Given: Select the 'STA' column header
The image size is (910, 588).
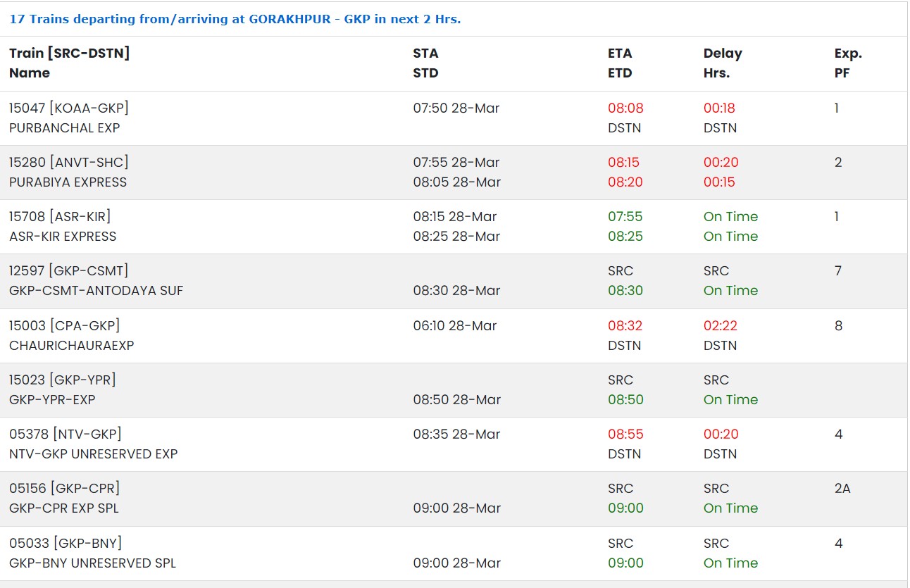Looking at the screenshot, I should tap(425, 54).
